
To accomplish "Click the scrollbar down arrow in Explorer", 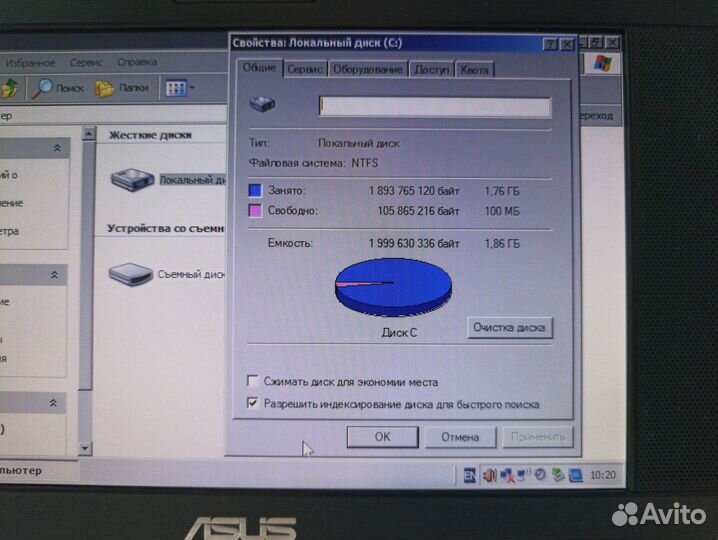I will (x=85, y=447).
